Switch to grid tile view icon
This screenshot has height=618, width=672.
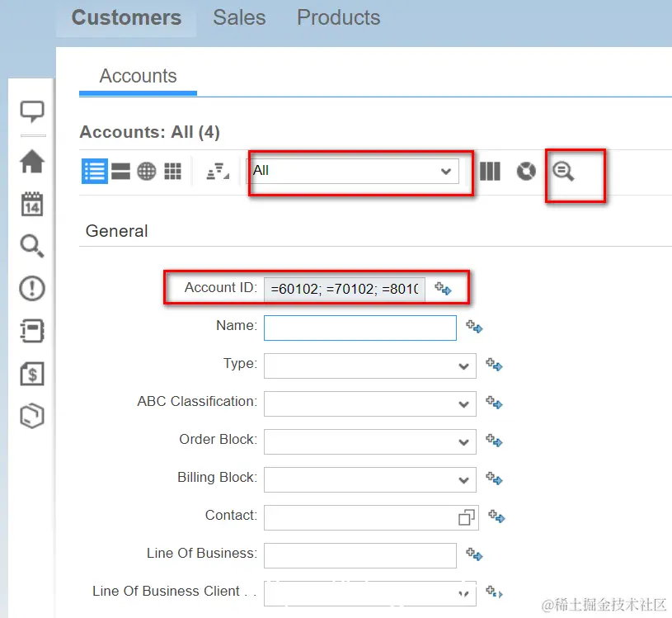(172, 171)
